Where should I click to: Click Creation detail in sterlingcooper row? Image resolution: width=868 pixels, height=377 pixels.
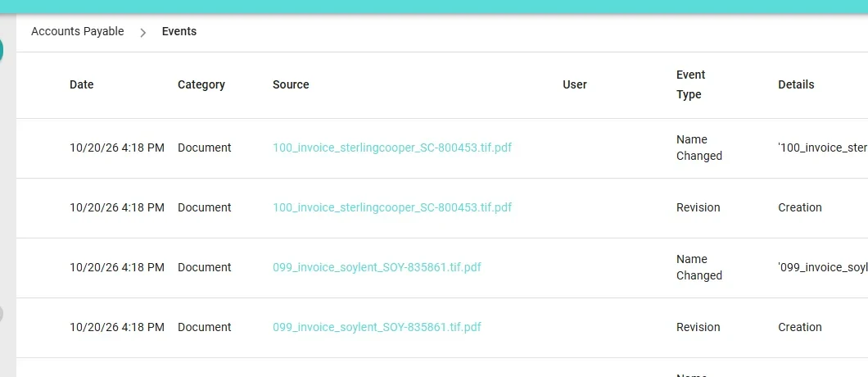coord(800,207)
